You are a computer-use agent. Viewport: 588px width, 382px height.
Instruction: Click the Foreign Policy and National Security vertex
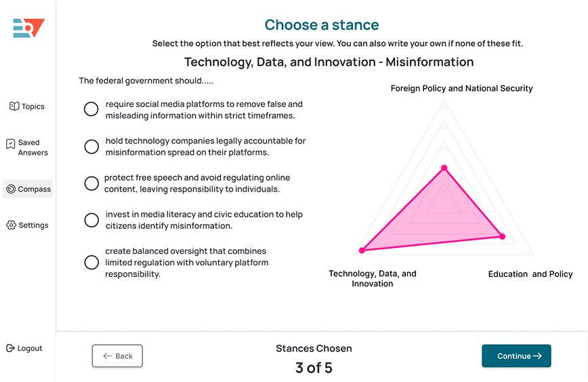coord(444,167)
